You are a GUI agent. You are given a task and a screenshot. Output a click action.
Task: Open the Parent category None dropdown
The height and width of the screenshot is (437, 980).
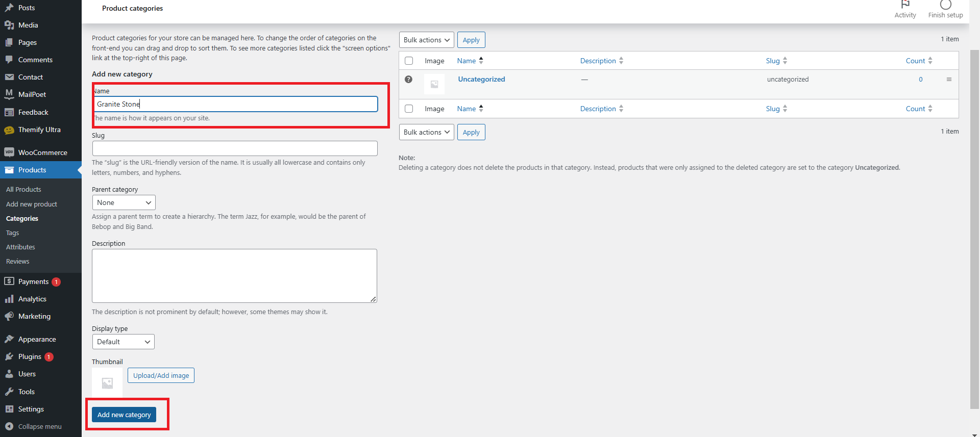124,202
